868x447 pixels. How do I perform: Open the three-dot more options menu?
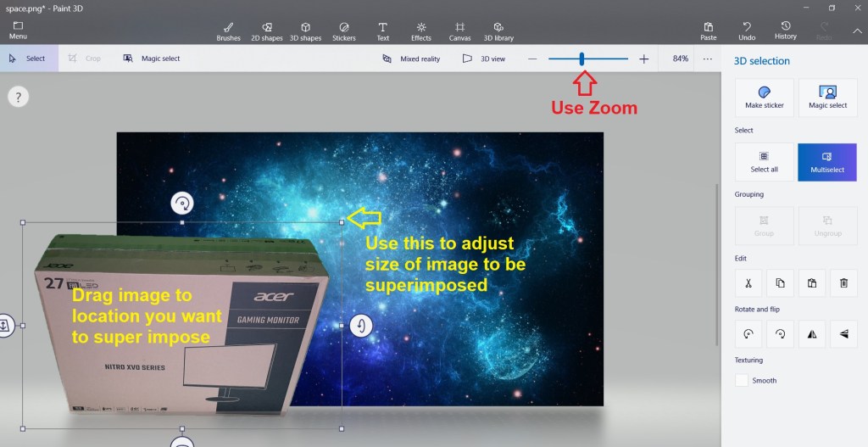tap(708, 59)
